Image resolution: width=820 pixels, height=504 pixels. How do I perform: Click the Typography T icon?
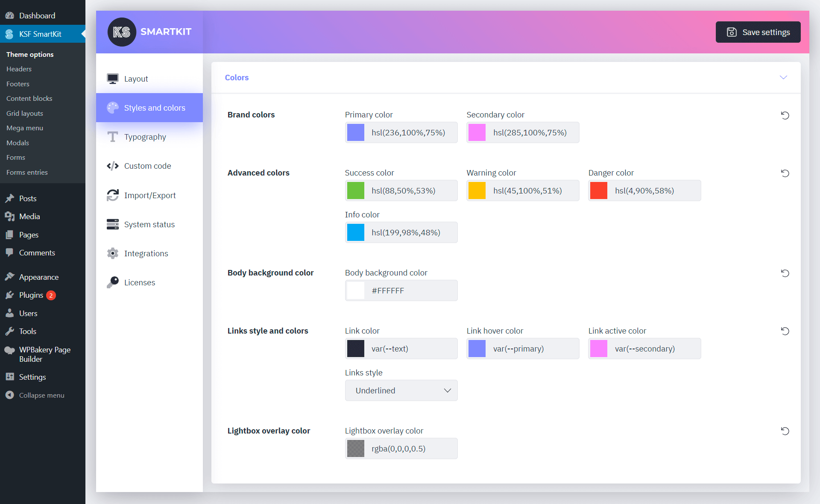point(113,137)
